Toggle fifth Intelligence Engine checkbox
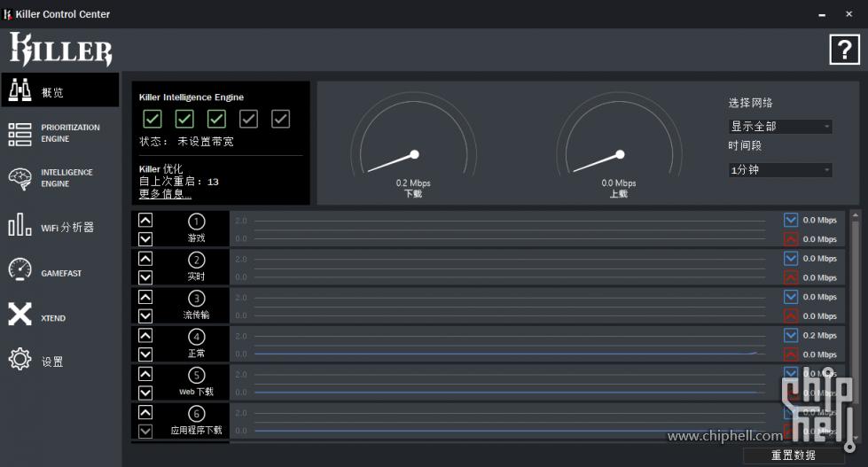The image size is (868, 467). pos(281,119)
